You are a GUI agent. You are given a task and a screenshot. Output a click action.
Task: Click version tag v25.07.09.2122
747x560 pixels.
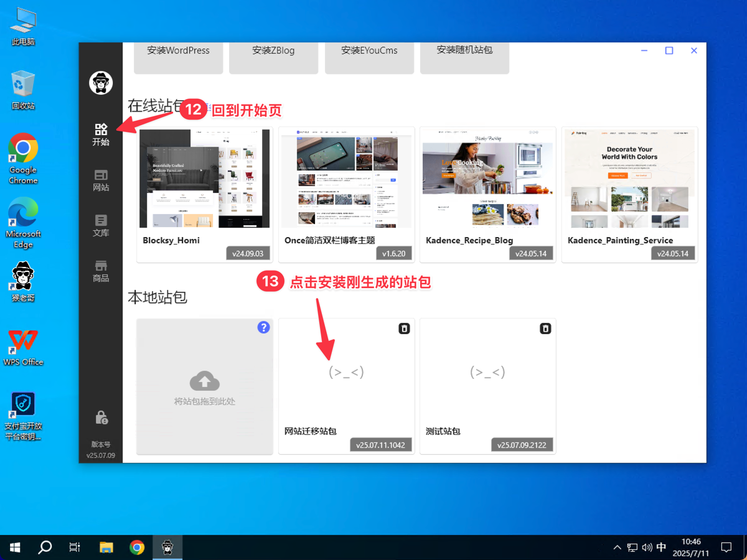pyautogui.click(x=522, y=445)
